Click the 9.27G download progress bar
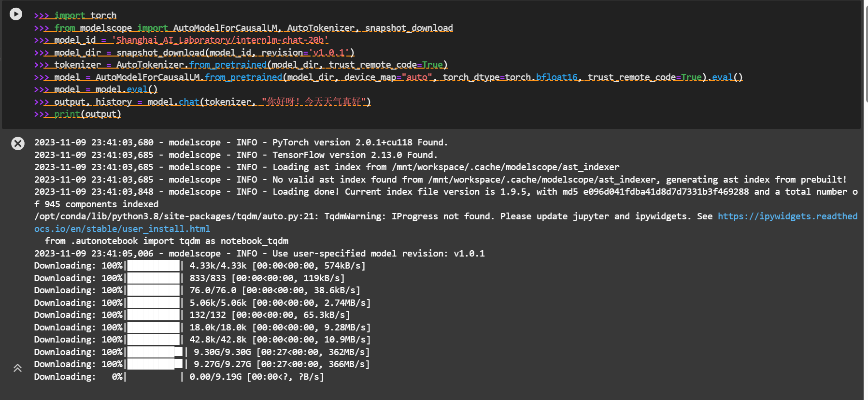 155,364
